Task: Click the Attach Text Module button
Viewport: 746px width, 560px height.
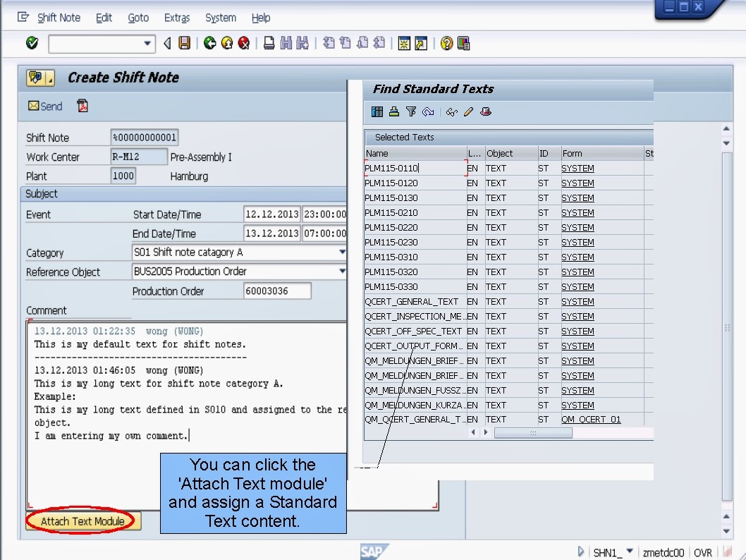Action: click(82, 521)
